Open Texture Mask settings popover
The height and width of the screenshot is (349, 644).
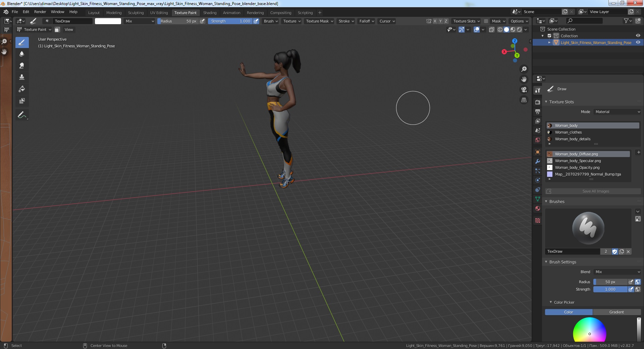(x=319, y=21)
